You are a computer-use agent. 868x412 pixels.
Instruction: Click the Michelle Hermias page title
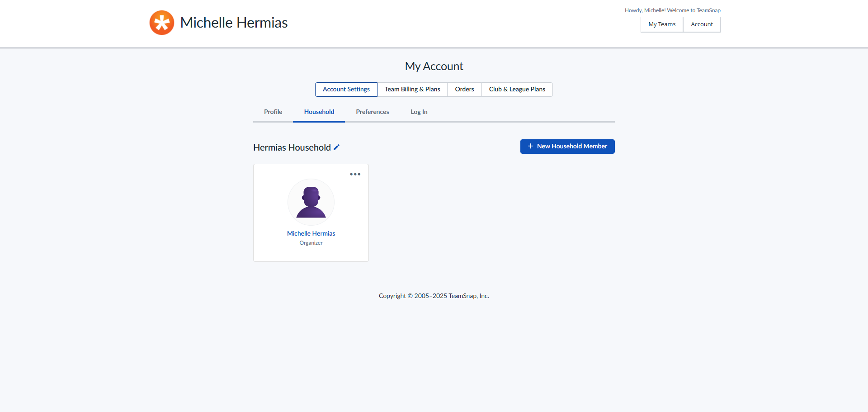click(234, 23)
